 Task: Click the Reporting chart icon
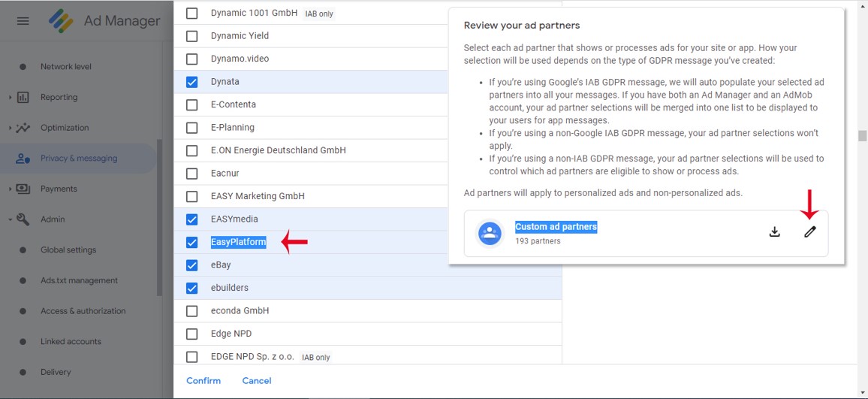23,98
